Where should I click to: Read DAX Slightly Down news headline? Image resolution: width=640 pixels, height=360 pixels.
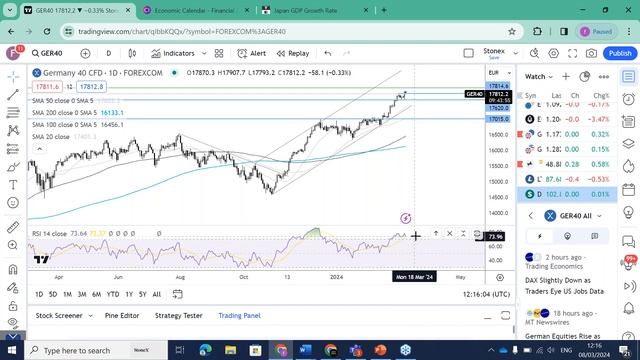coord(564,286)
